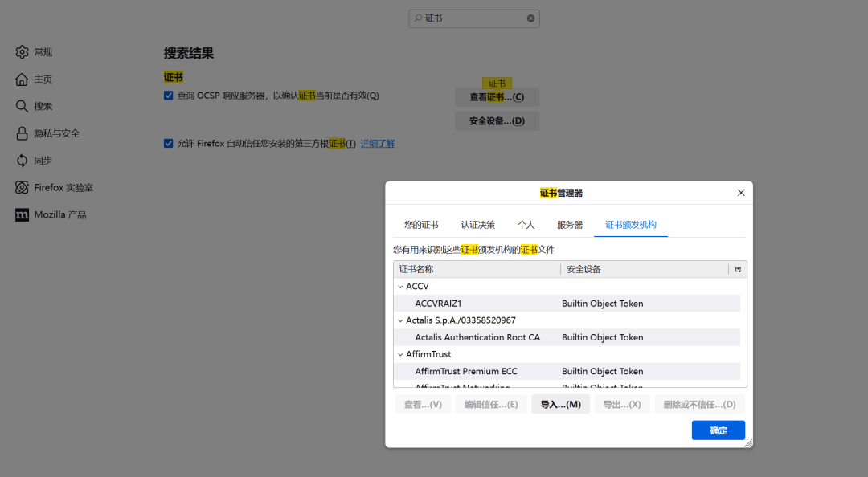Select the ACCVRAIZ1 certificate row
This screenshot has height=477, width=868.
[567, 304]
